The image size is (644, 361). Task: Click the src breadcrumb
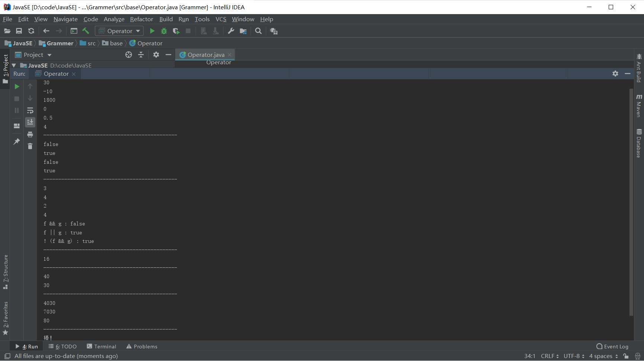[x=88, y=43]
